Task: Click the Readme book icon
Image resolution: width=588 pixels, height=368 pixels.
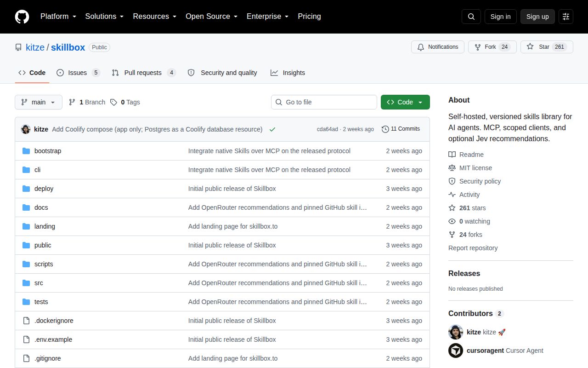Action: pyautogui.click(x=452, y=155)
